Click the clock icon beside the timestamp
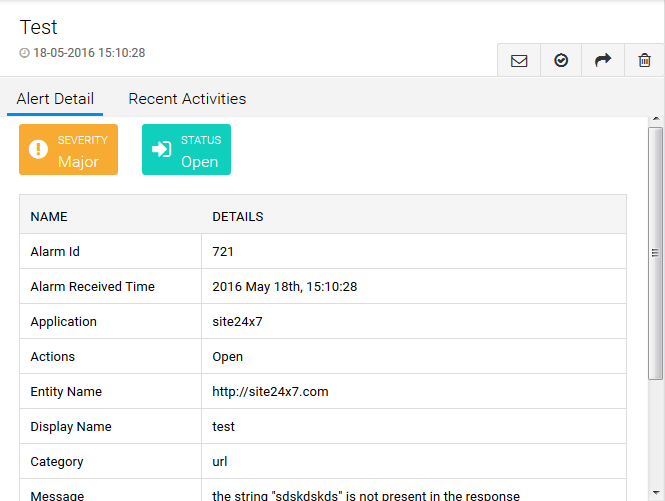This screenshot has width=665, height=501. click(25, 53)
